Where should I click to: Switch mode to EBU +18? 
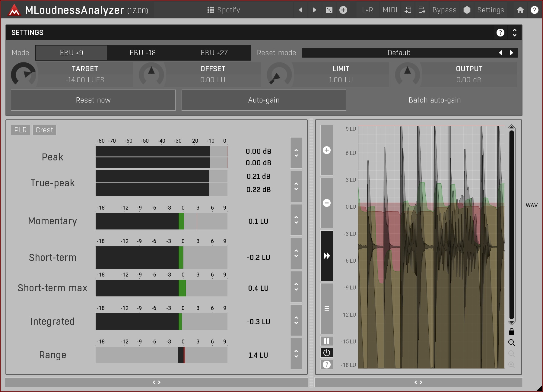click(143, 53)
